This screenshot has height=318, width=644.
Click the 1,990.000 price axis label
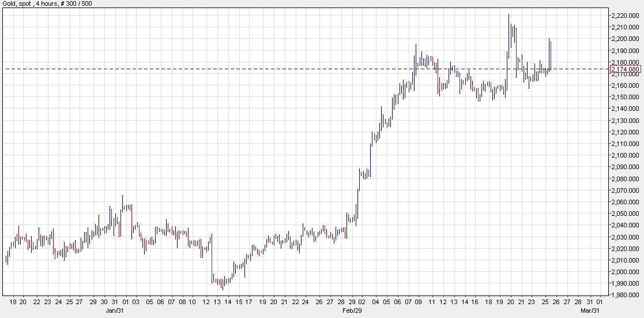click(625, 284)
